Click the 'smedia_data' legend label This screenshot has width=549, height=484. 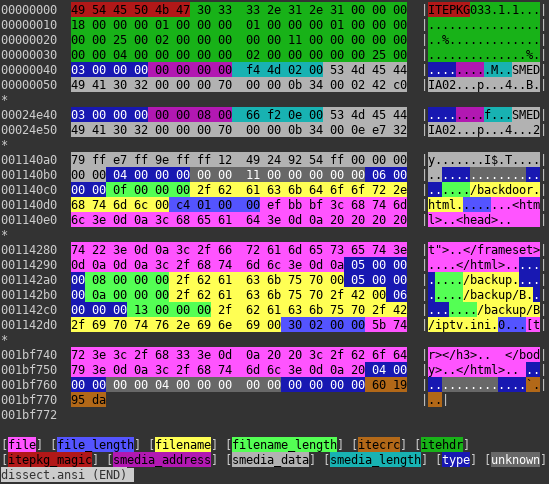tap(270, 460)
